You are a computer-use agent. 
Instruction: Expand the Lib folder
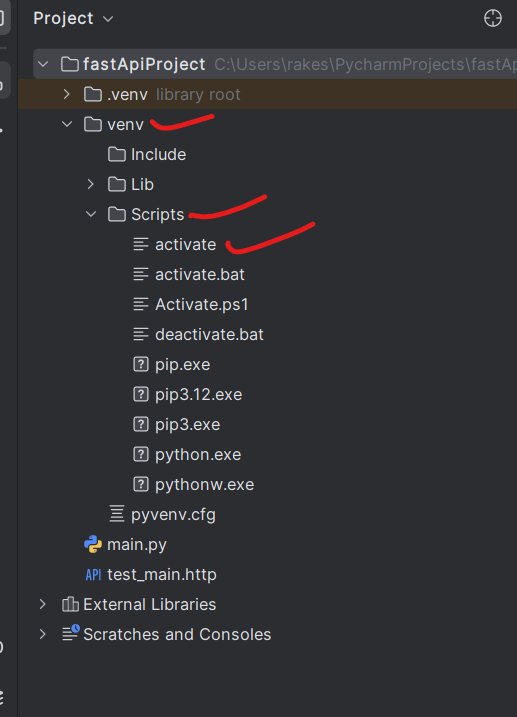tap(91, 184)
